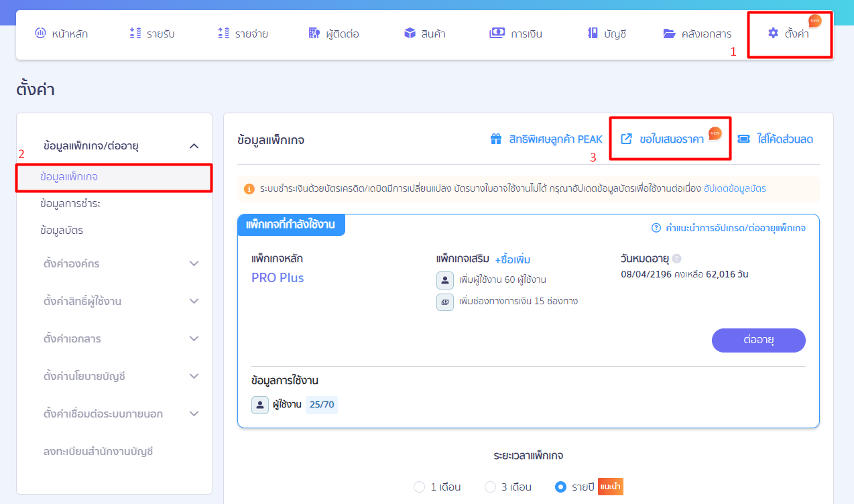Expand the ตั้งค่าองค์กร section
Screen dimensions: 854x504
click(x=194, y=263)
